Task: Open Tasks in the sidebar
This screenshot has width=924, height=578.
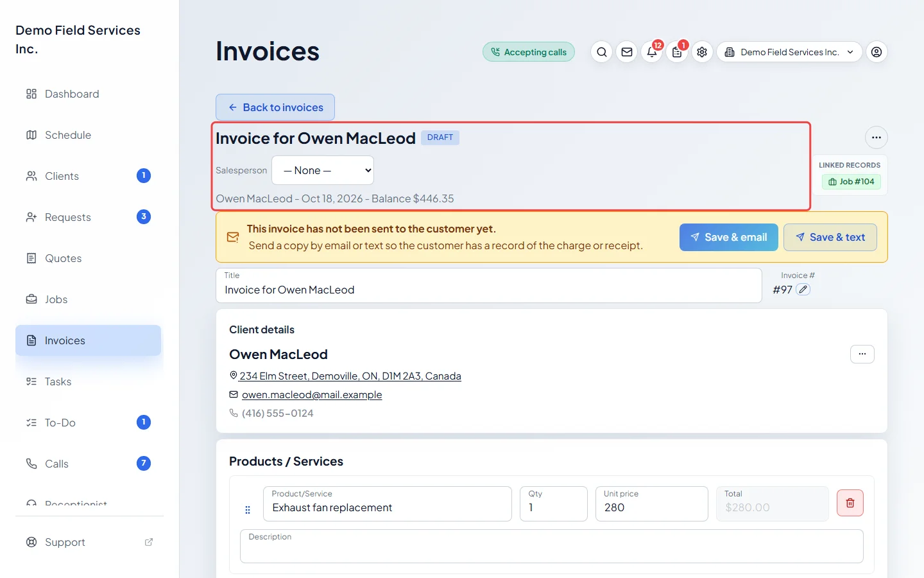Action: (x=89, y=381)
